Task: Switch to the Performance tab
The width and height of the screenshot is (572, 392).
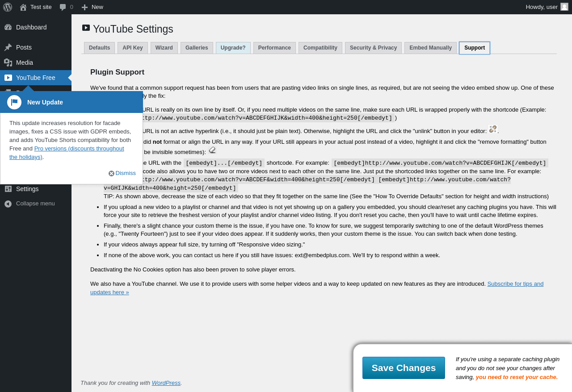Action: 274,48
